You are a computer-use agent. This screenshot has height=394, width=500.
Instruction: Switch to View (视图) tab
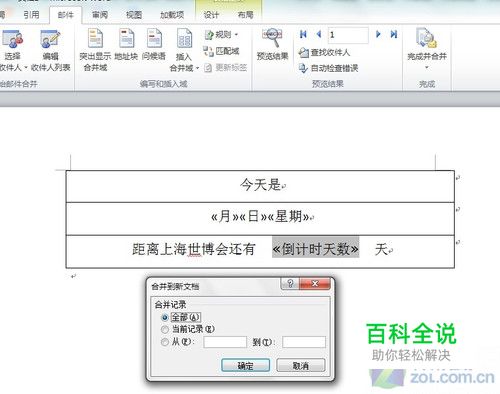[134, 15]
